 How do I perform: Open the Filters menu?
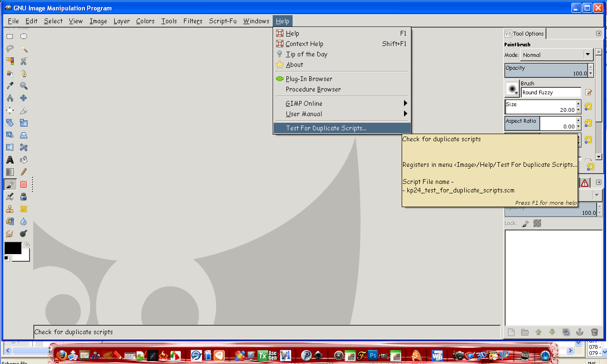click(x=193, y=21)
